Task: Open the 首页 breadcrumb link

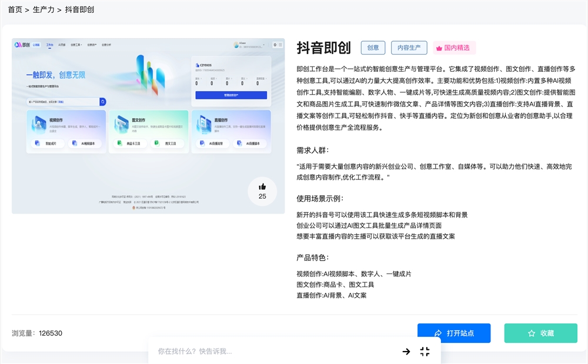Action: (x=15, y=9)
